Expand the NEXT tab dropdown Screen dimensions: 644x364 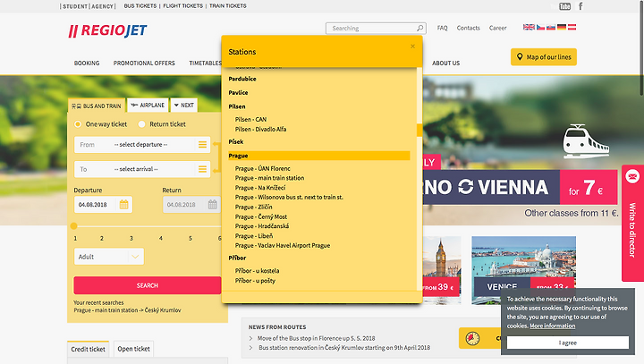pyautogui.click(x=184, y=106)
